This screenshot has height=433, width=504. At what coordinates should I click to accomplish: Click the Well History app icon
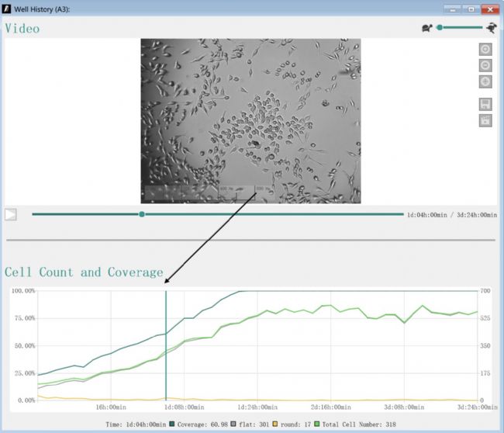coord(8,9)
